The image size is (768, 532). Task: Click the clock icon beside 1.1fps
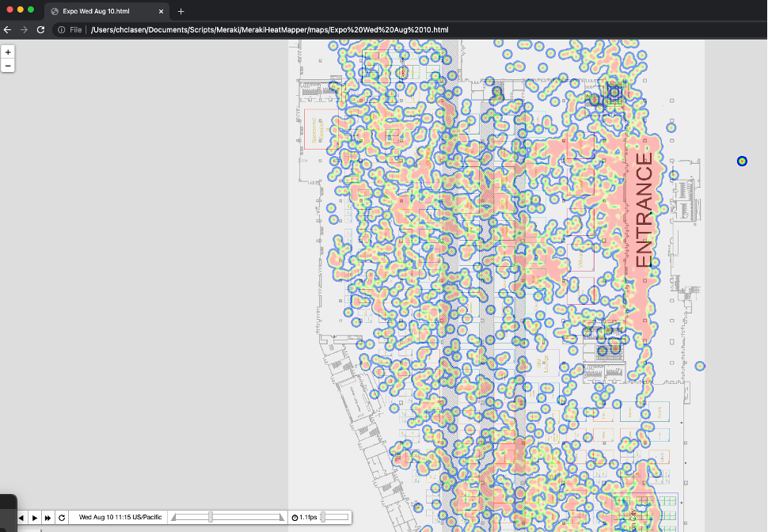point(295,517)
